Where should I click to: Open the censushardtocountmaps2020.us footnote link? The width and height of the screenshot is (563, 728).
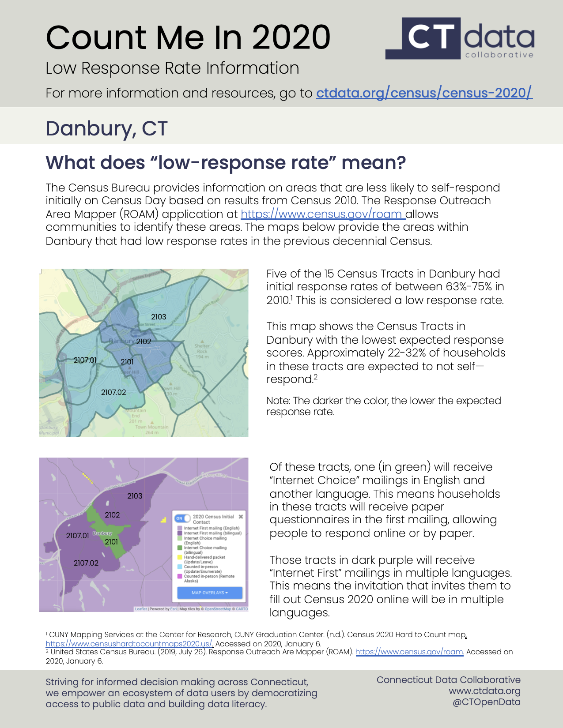[x=129, y=644]
